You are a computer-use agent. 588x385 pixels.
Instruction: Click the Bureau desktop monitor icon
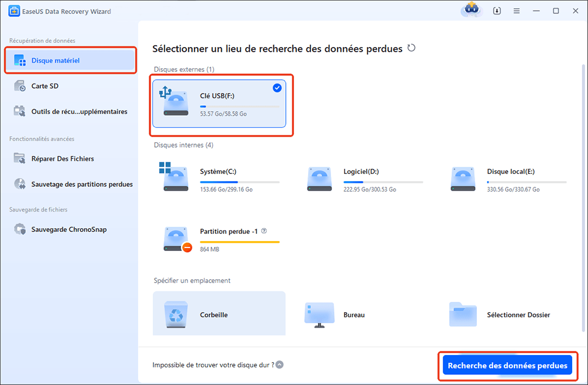point(319,314)
